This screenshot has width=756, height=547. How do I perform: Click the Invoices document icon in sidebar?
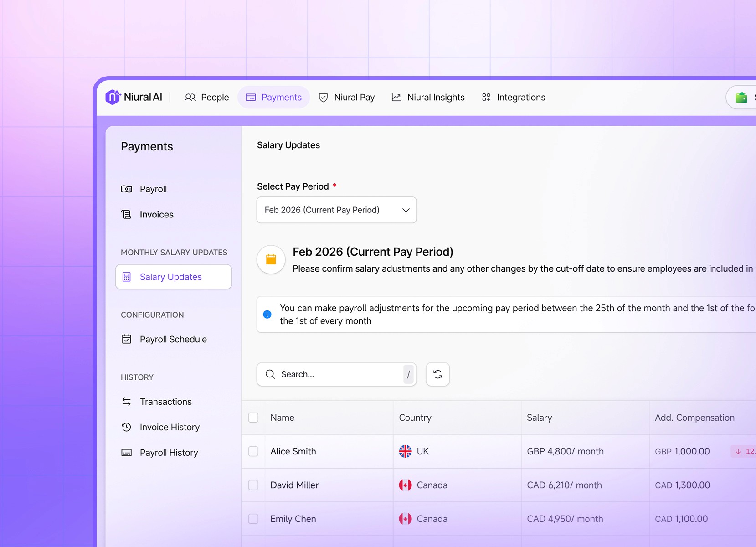tap(127, 214)
